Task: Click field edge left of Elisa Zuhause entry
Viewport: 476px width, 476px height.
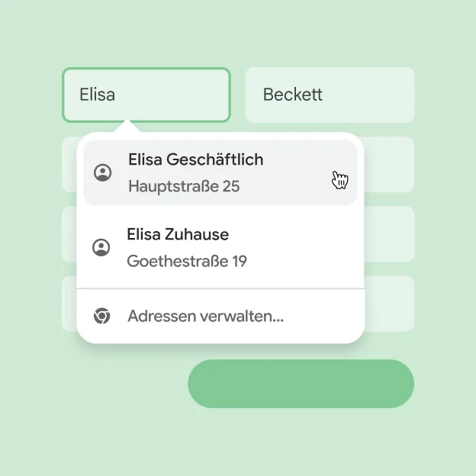Action: tap(69, 234)
